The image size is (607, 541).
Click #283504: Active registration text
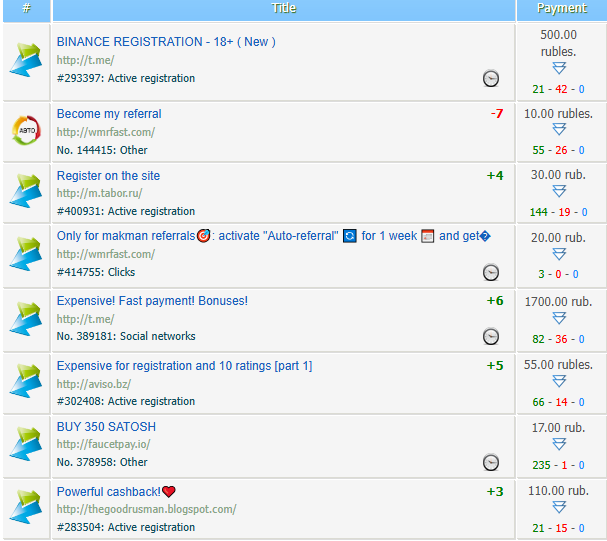(126, 527)
